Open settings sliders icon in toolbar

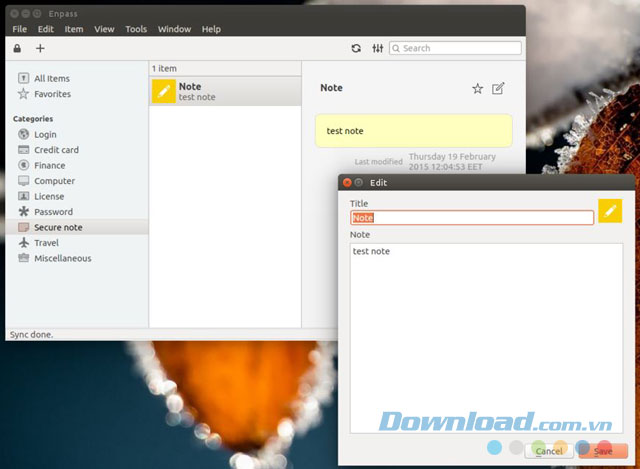pyautogui.click(x=378, y=48)
